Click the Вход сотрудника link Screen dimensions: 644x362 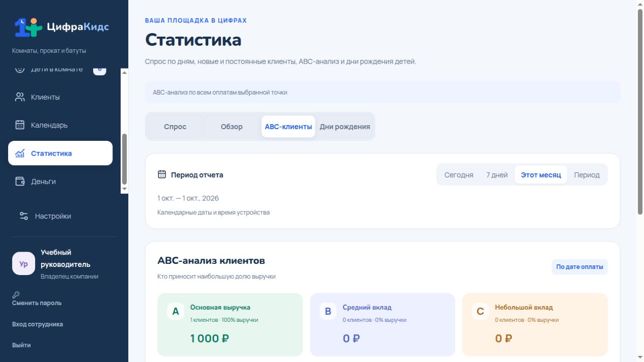point(38,324)
